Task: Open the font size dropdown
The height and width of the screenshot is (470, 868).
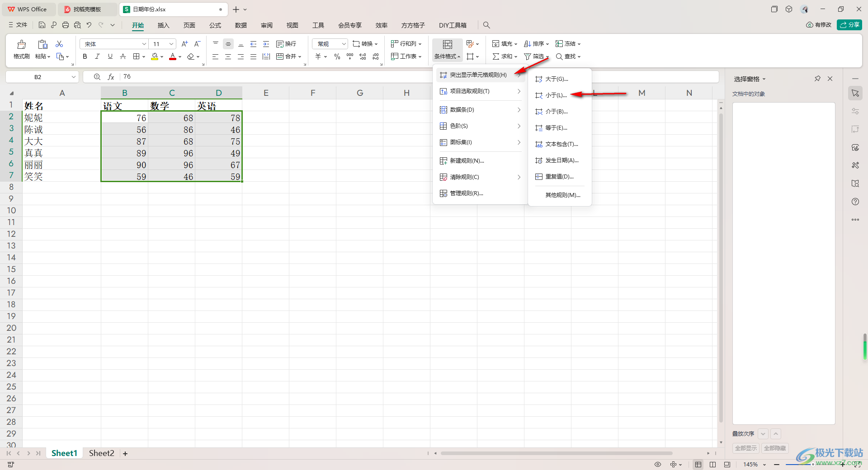Action: coord(171,44)
